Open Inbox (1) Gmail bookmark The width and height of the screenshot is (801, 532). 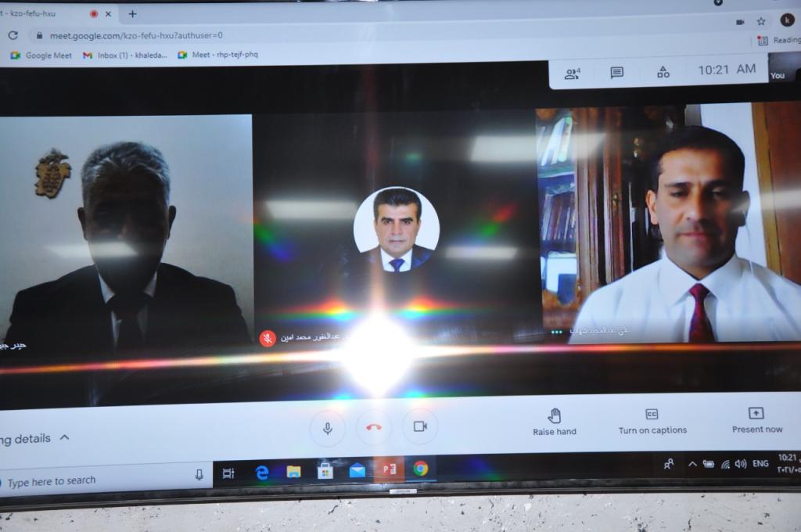tap(125, 56)
